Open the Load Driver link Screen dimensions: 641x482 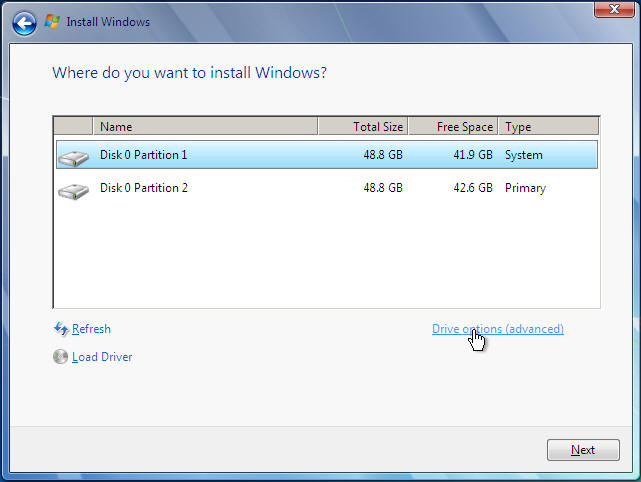tap(102, 357)
